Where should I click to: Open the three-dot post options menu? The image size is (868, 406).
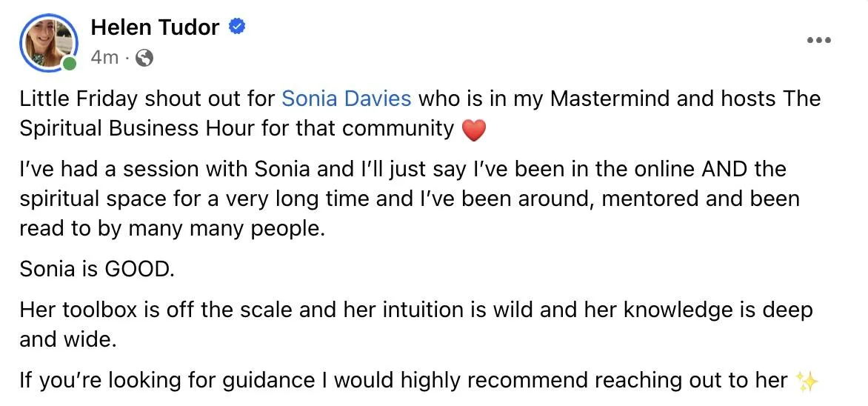tap(818, 40)
